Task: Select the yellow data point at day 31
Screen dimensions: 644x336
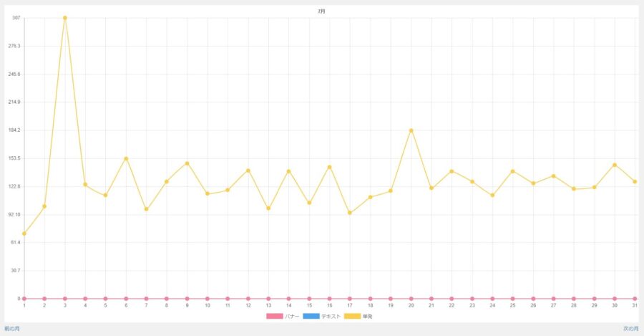Action: (x=635, y=181)
